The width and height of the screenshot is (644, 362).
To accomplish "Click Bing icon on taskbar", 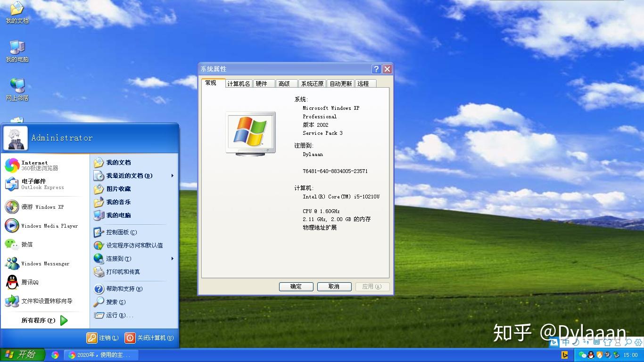I will click(x=564, y=355).
